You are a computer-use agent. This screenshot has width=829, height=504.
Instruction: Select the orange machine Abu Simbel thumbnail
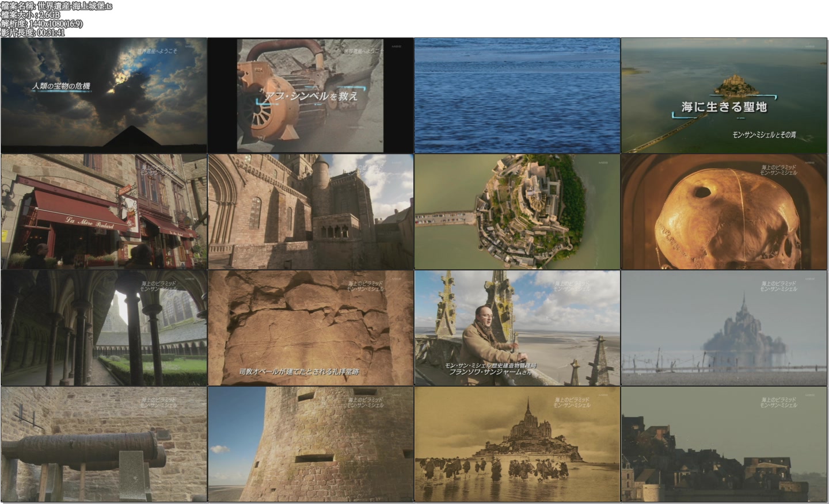[310, 95]
